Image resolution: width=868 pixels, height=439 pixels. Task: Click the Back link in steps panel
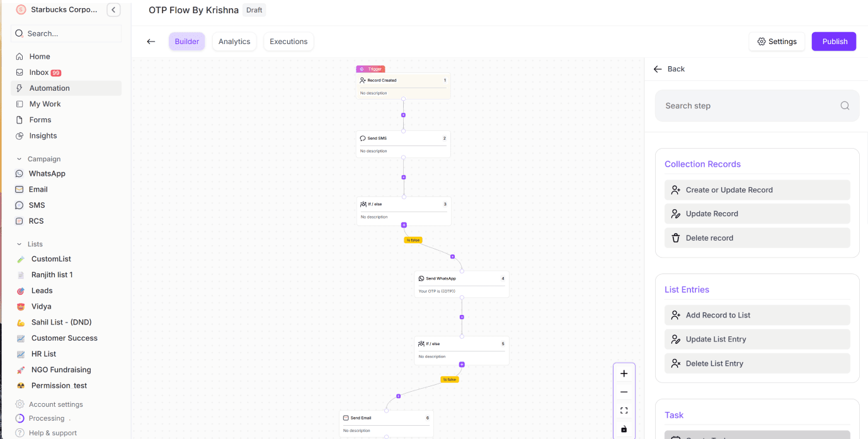pyautogui.click(x=670, y=69)
